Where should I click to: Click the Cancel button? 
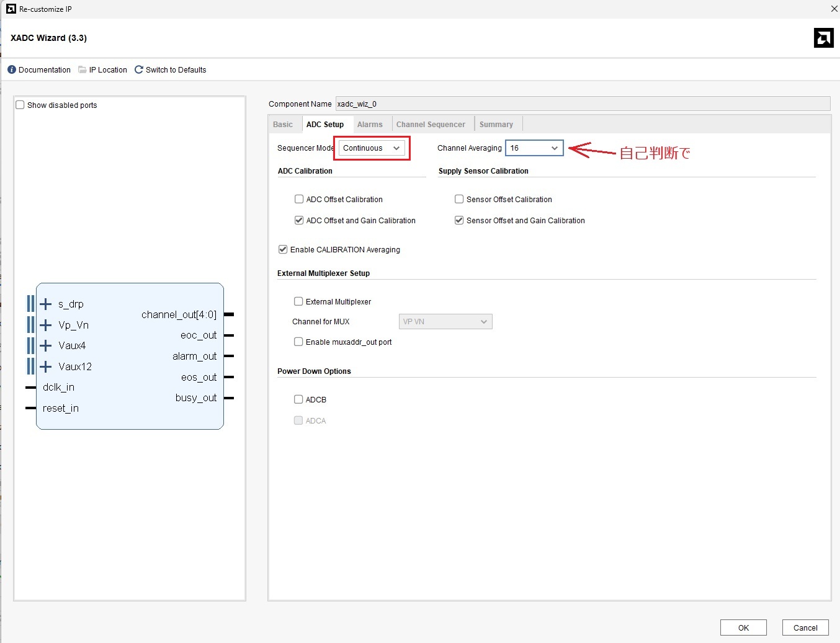(805, 627)
